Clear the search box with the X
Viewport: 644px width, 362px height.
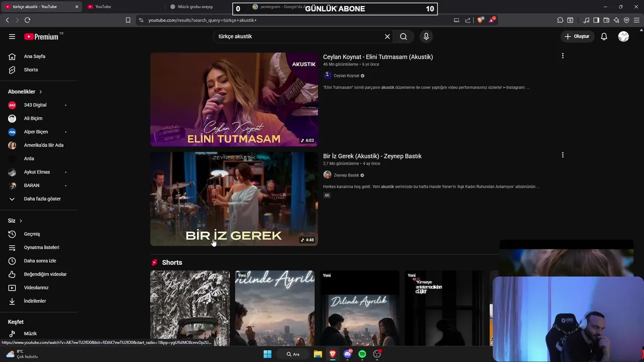point(387,37)
